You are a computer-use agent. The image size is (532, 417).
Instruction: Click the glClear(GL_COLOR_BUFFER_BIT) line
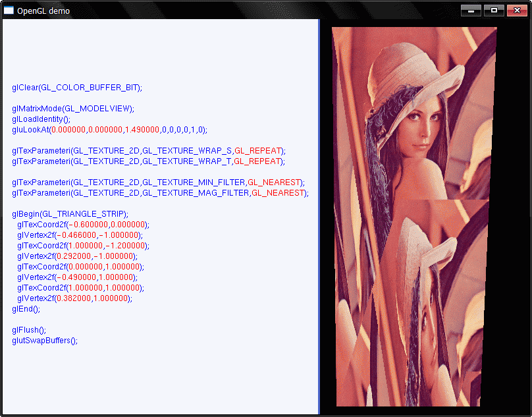click(x=77, y=88)
